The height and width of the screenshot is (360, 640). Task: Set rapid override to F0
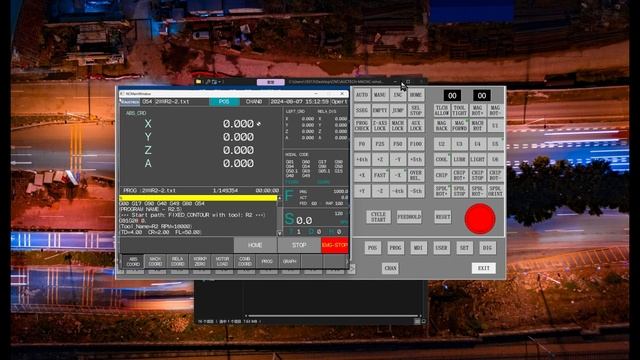362,144
